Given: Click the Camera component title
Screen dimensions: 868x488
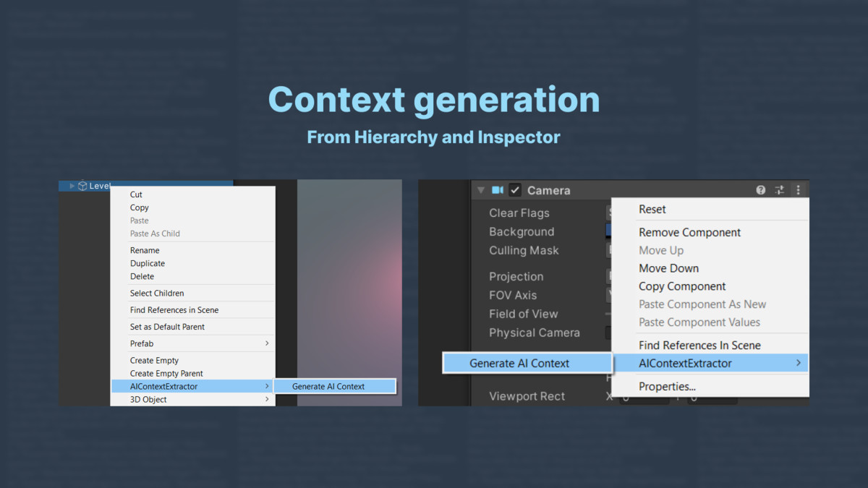Looking at the screenshot, I should click(x=548, y=190).
